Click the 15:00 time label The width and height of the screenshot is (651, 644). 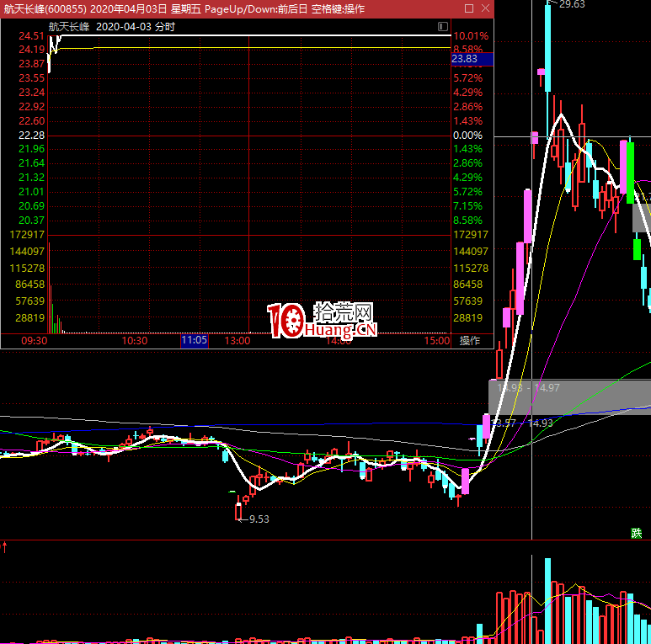pyautogui.click(x=437, y=341)
